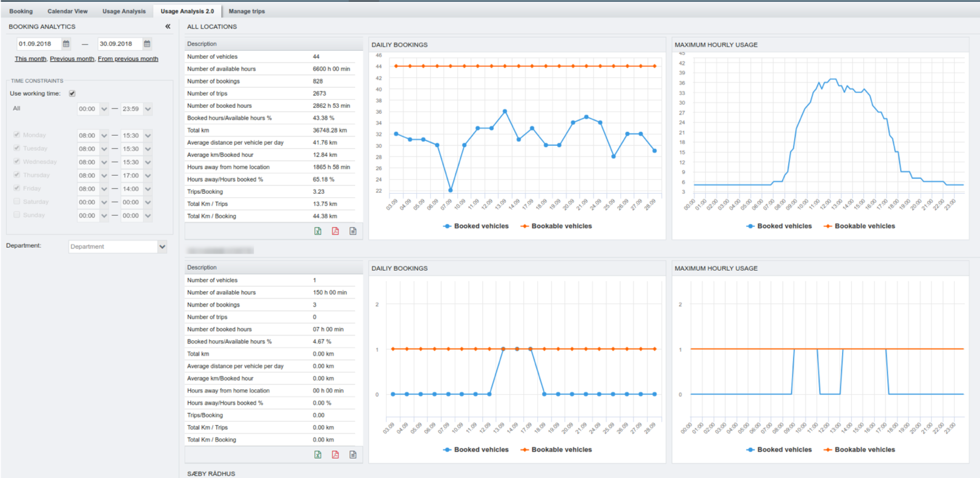Viewport: 980px width, 478px height.
Task: Switch to the Usage Analysis tab
Action: (x=124, y=12)
